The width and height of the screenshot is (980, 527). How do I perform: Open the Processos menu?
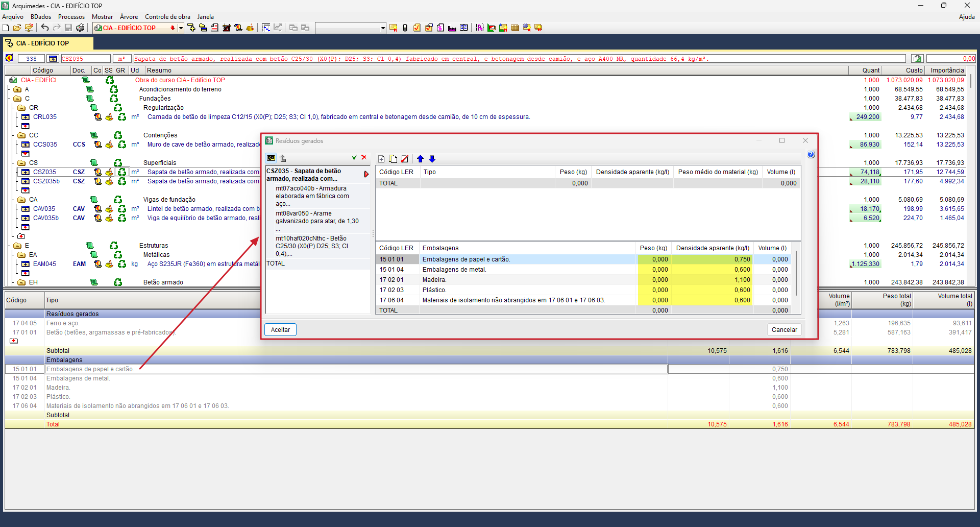[x=71, y=17]
